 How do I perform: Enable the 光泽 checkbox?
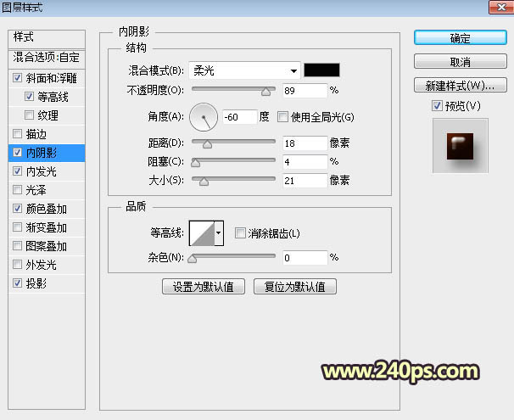[17, 190]
